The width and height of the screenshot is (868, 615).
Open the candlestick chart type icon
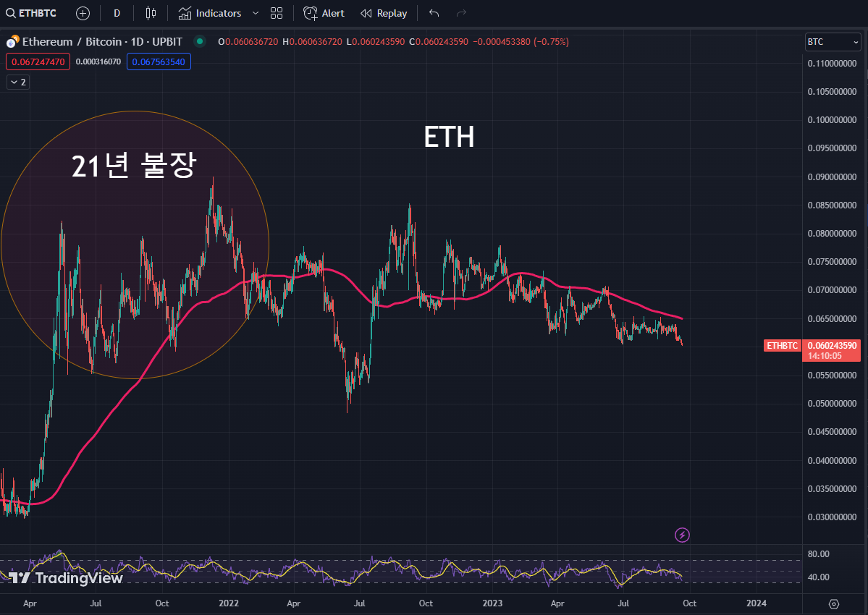pos(151,13)
